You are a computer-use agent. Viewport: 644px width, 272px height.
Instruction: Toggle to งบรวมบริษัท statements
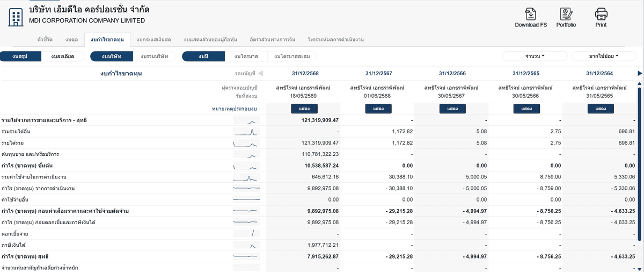pyautogui.click(x=154, y=56)
